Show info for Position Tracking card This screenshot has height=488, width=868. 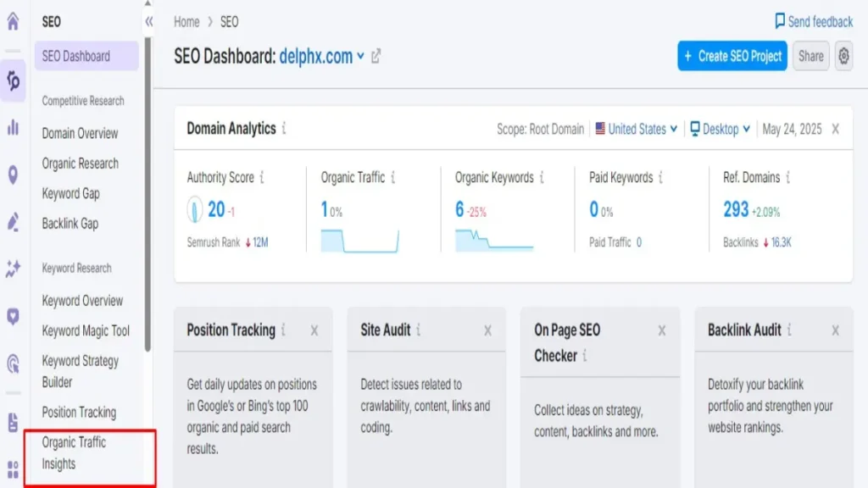(283, 330)
